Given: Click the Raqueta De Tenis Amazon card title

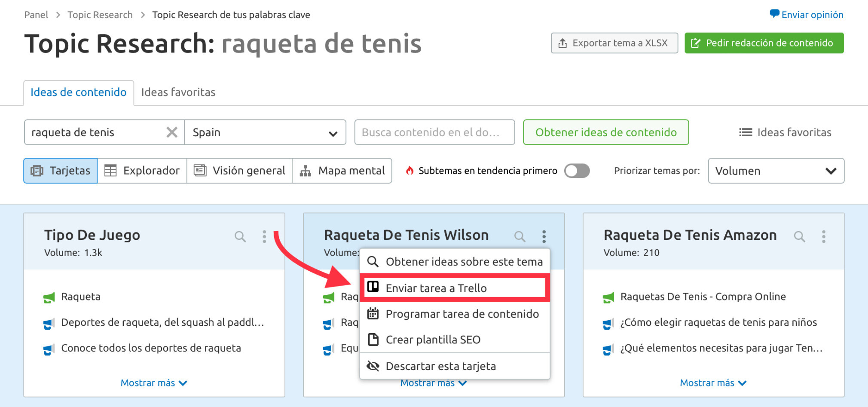Looking at the screenshot, I should (690, 235).
